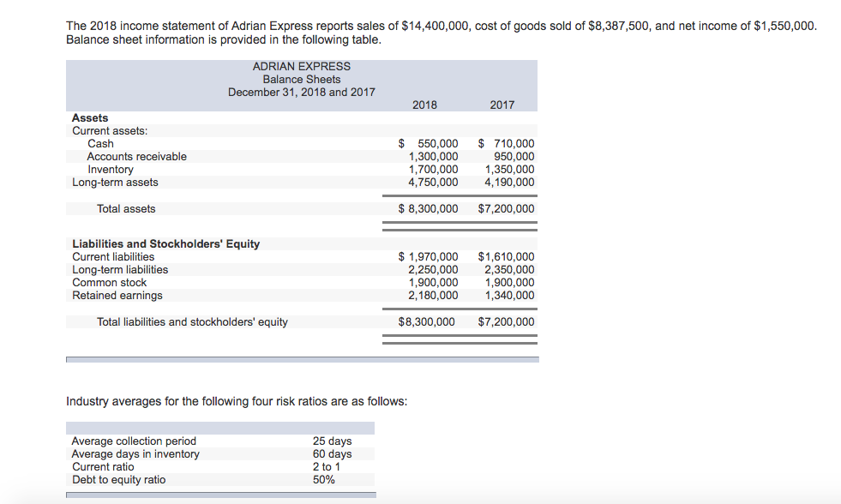841x504 pixels.
Task: Click the 'Current assets:' row label
Action: 110,131
